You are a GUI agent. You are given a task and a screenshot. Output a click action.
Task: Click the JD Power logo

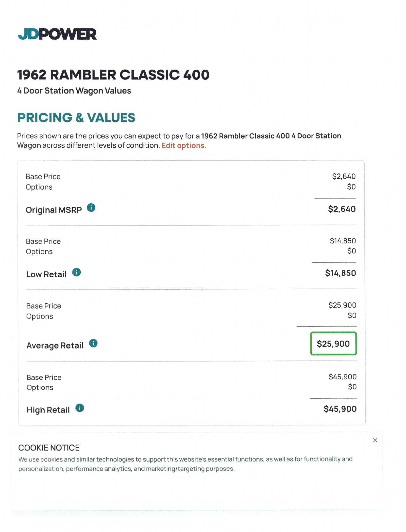(x=57, y=34)
